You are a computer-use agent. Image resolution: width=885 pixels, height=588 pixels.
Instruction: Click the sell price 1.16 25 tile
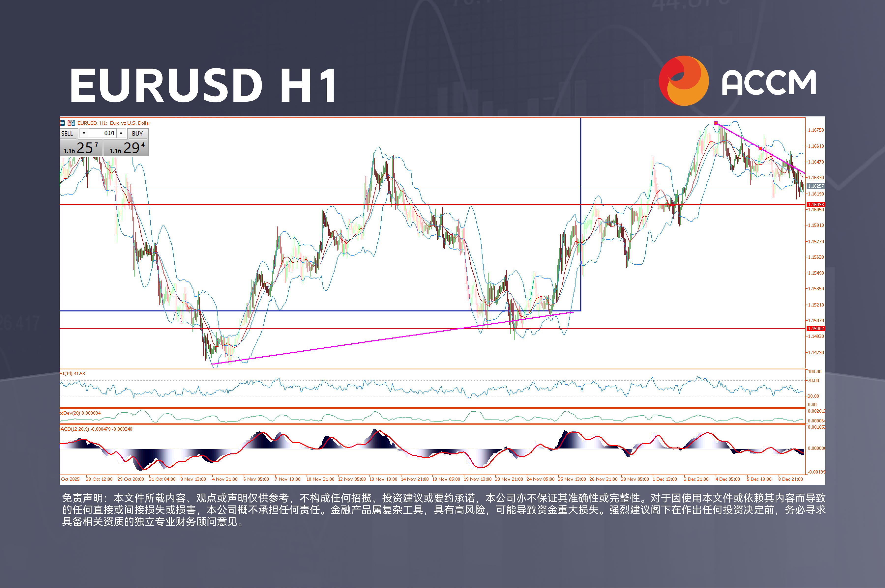[81, 148]
